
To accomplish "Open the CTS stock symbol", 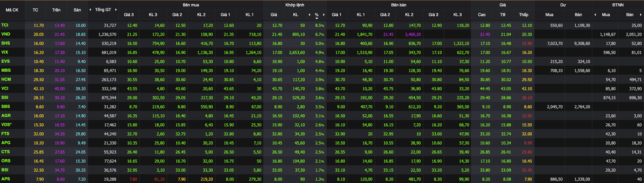I will click(x=5, y=152).
